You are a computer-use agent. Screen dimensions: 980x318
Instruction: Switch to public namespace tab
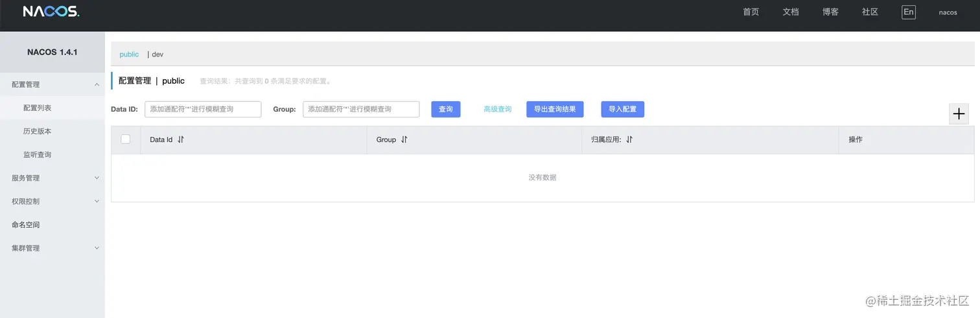[129, 55]
